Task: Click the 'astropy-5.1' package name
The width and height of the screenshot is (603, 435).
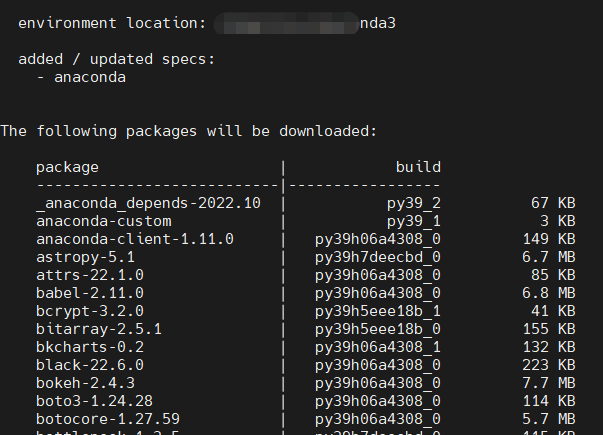Action: click(85, 258)
